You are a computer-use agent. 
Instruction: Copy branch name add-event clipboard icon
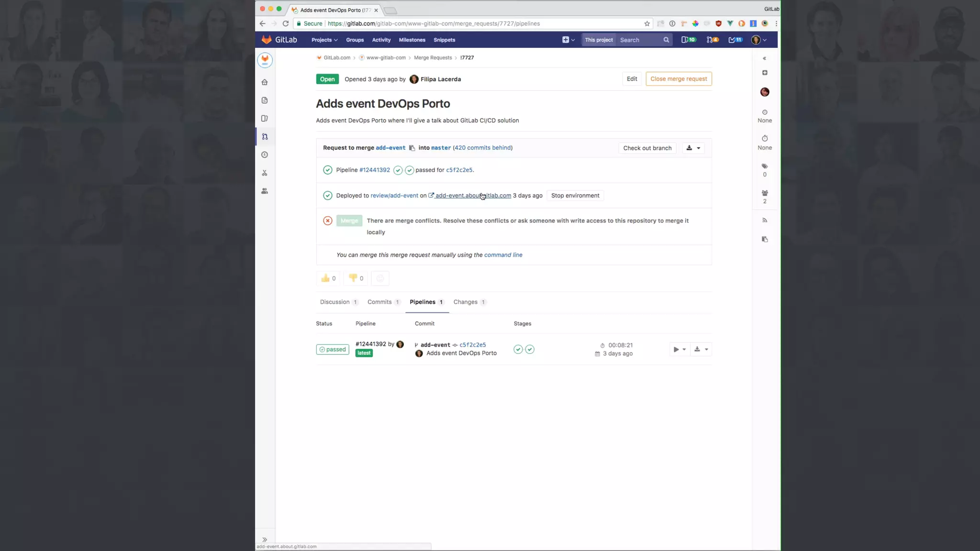pyautogui.click(x=412, y=148)
